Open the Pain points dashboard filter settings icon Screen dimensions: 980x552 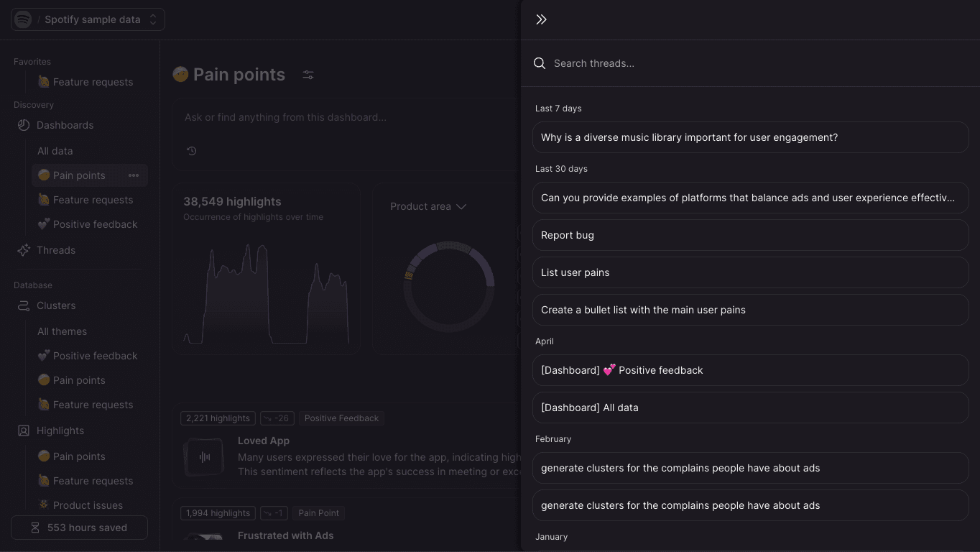(x=308, y=75)
